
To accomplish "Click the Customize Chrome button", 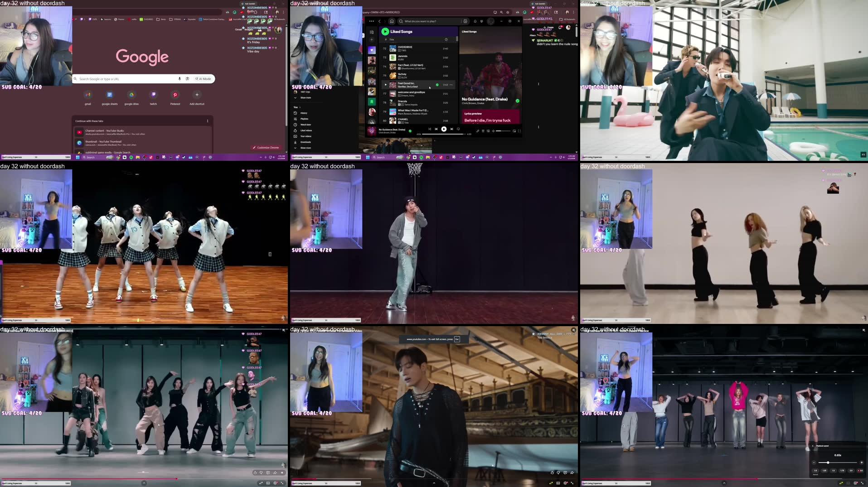I will (x=266, y=148).
